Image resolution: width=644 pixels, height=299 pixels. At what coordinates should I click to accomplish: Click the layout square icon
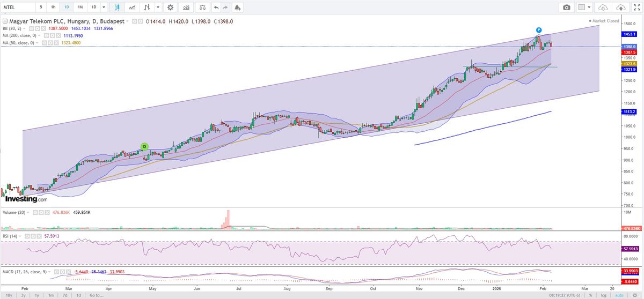point(582,8)
